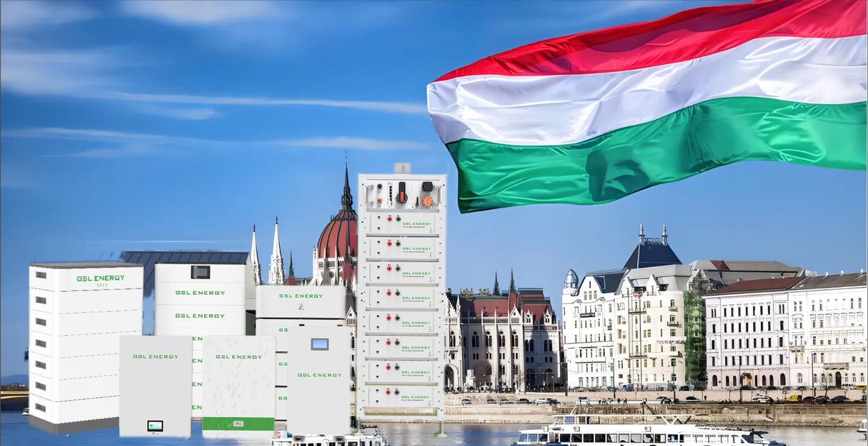Click the GSL ENERGY logo on the leftmost stacked battery

(x=100, y=278)
